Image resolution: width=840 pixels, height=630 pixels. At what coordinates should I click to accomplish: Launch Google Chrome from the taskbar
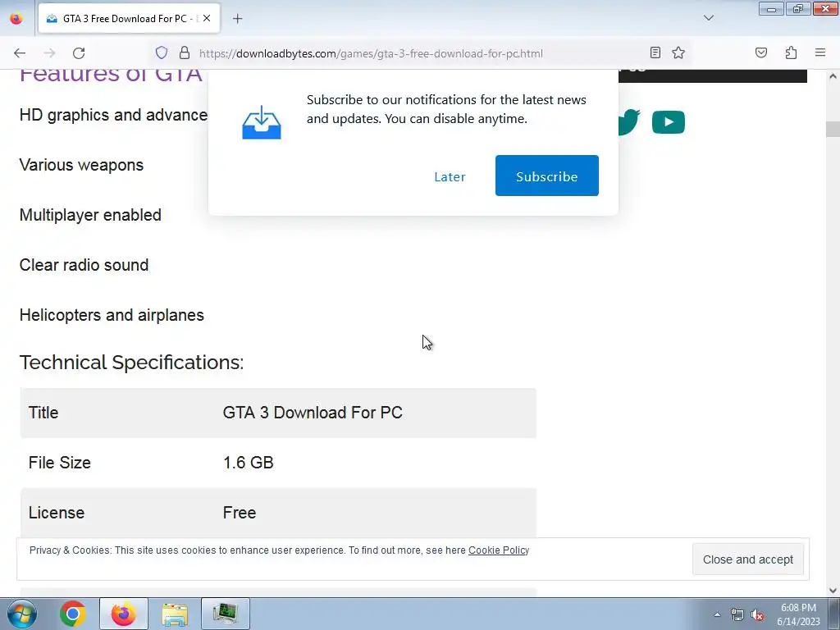tap(73, 614)
